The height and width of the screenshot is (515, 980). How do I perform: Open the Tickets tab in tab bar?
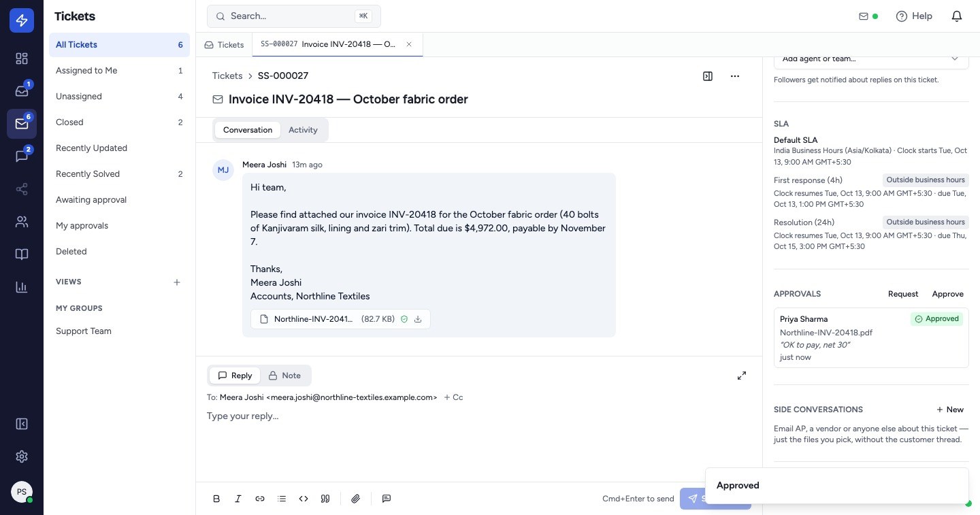coord(224,45)
